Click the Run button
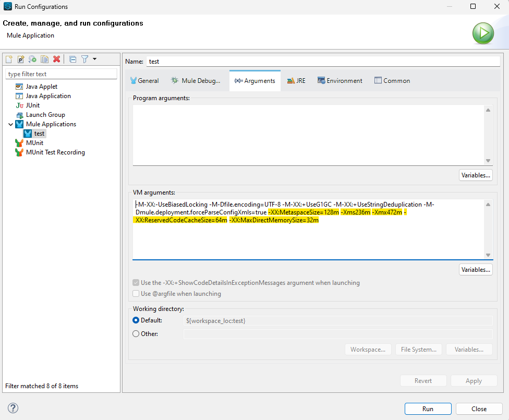 pos(428,409)
